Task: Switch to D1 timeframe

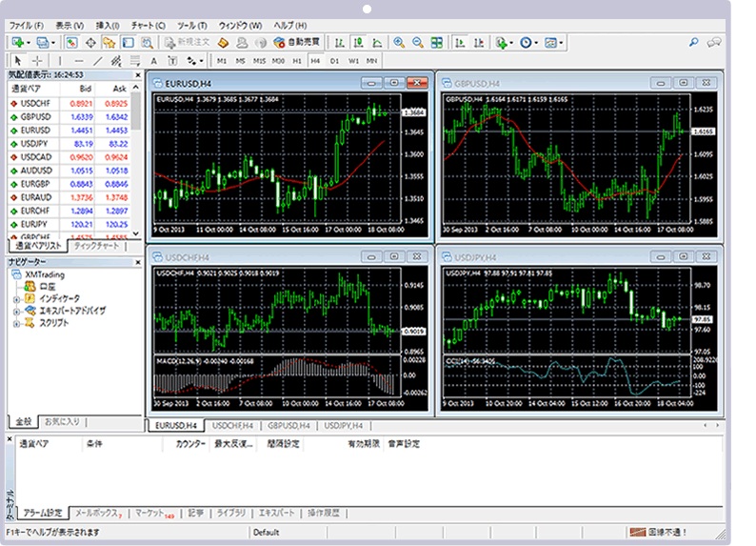Action: (334, 61)
